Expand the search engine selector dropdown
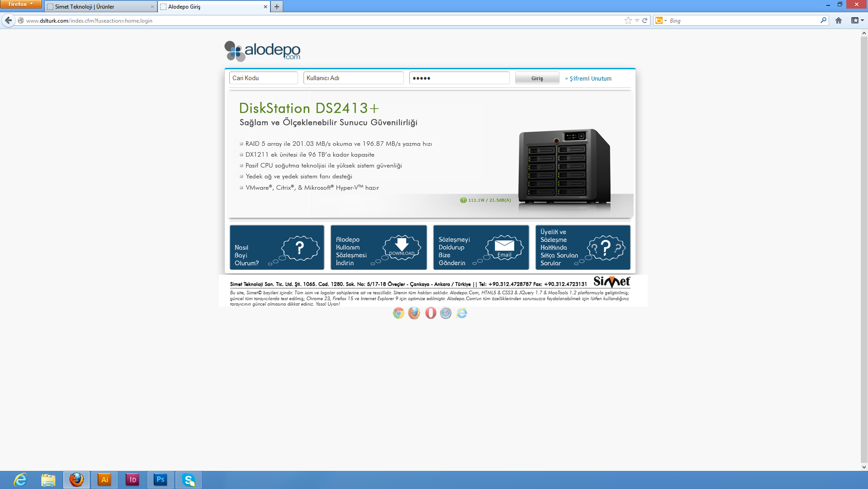This screenshot has width=868, height=489. 661,20
